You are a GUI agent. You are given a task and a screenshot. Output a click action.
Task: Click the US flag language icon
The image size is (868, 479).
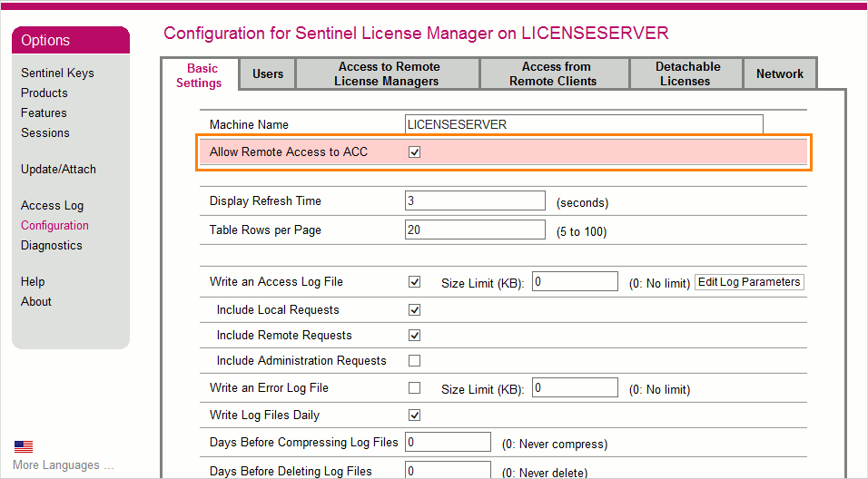24,446
